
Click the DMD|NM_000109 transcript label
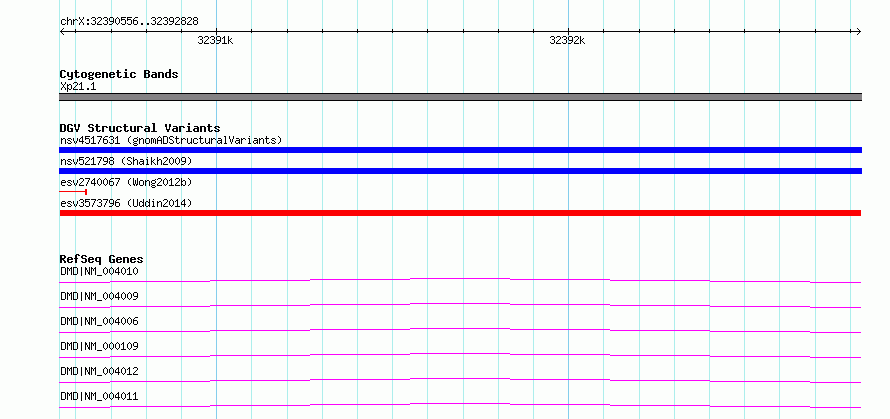[x=99, y=346]
